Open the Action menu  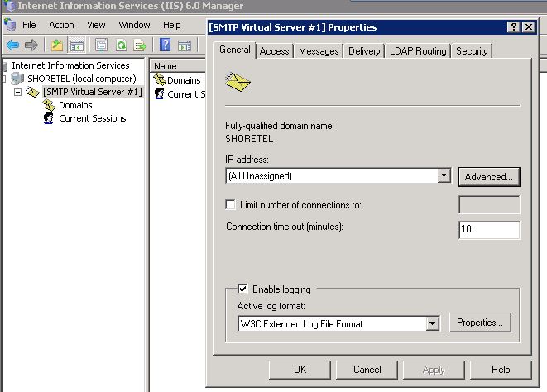click(61, 25)
